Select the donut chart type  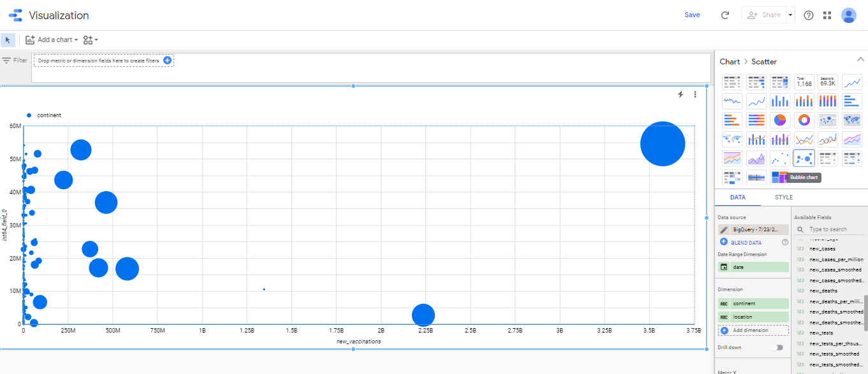pyautogui.click(x=804, y=120)
